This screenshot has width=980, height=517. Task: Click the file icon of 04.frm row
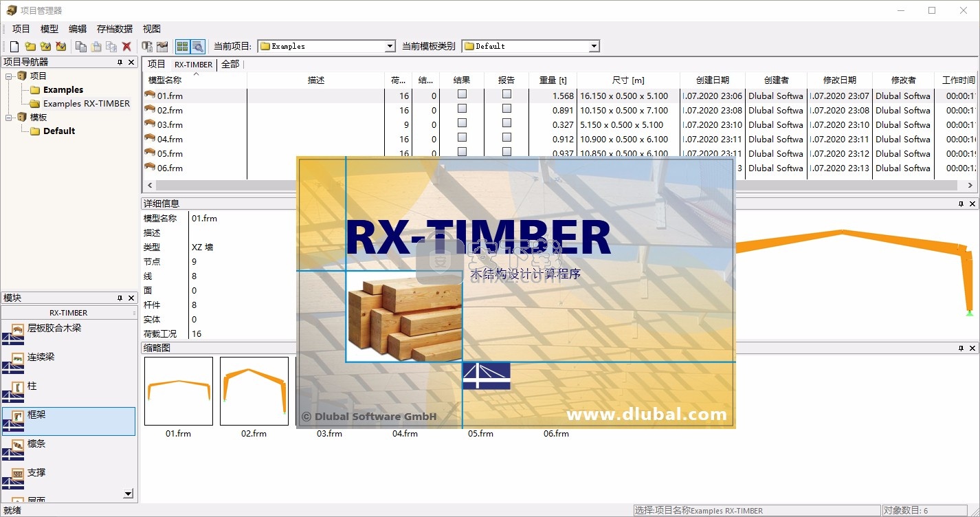coord(150,139)
